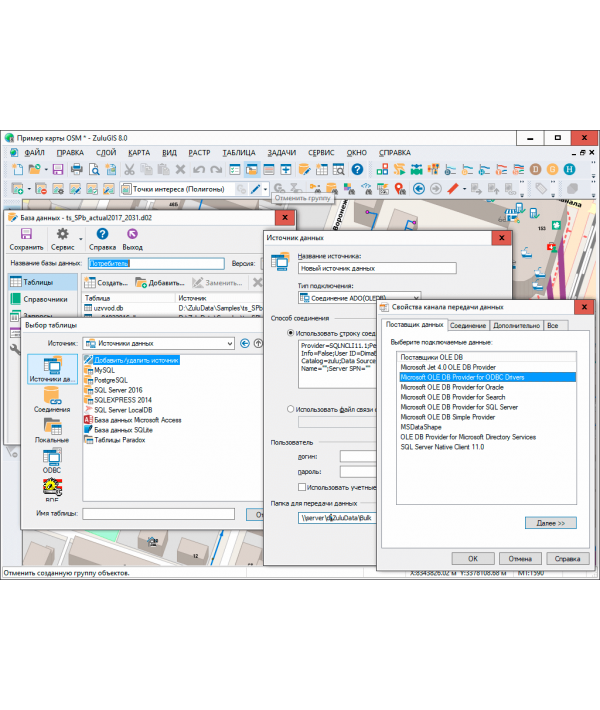The height and width of the screenshot is (710, 600).
Task: Click the Справка button in data link dialog
Action: [567, 559]
